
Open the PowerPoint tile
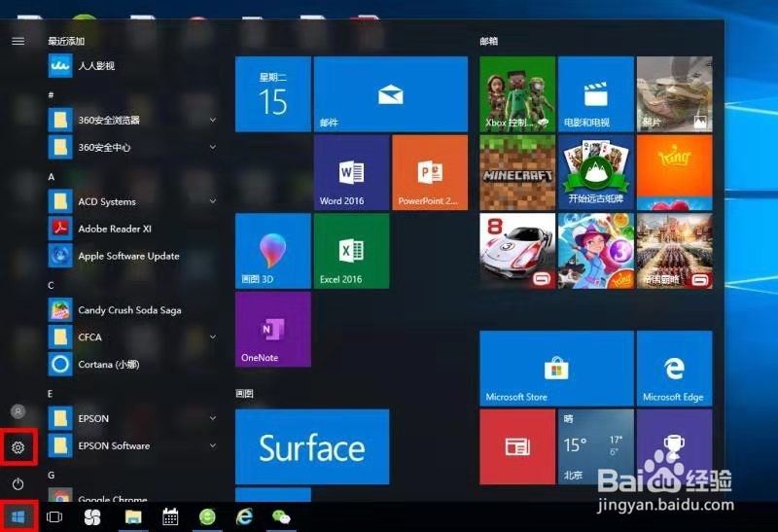[x=430, y=172]
